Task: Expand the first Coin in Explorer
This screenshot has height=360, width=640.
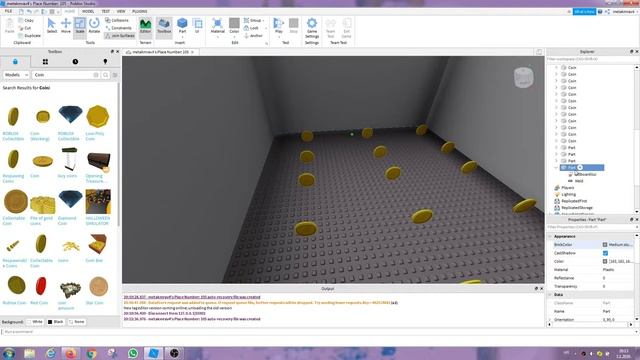Action: click(556, 67)
